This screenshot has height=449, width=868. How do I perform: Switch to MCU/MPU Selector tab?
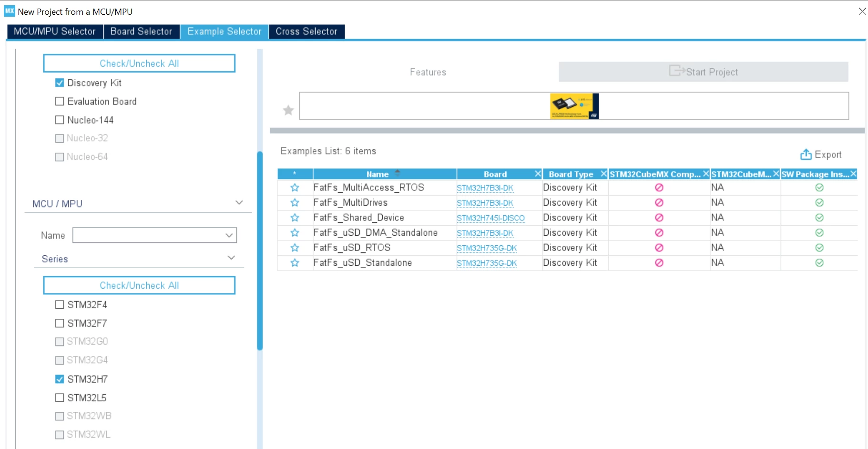[55, 31]
